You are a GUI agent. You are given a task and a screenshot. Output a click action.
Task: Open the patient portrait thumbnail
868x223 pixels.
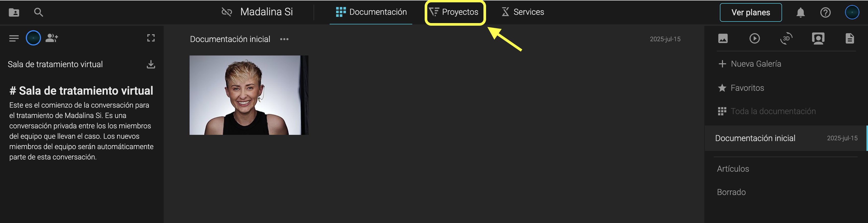249,95
